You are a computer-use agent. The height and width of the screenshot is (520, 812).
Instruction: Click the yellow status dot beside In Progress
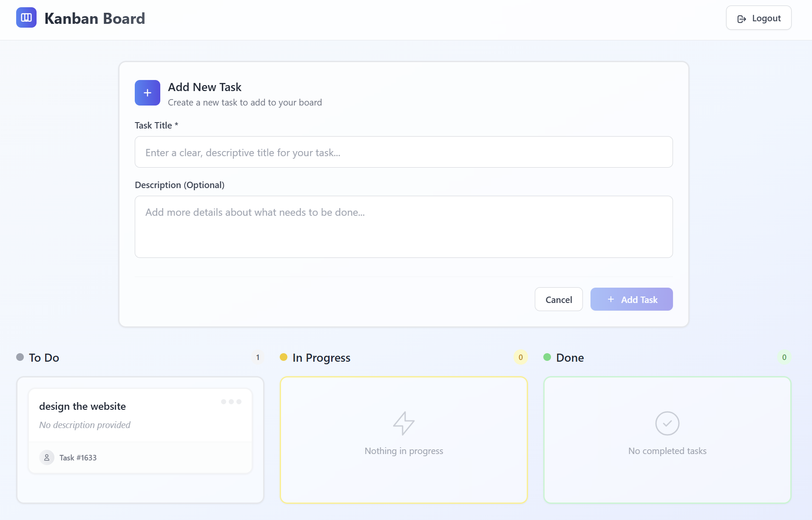tap(284, 357)
